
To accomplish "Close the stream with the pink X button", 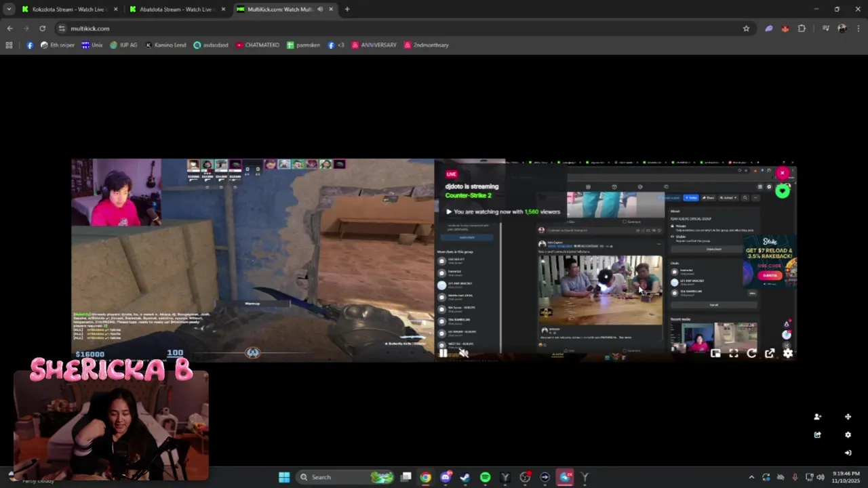I will (x=783, y=174).
